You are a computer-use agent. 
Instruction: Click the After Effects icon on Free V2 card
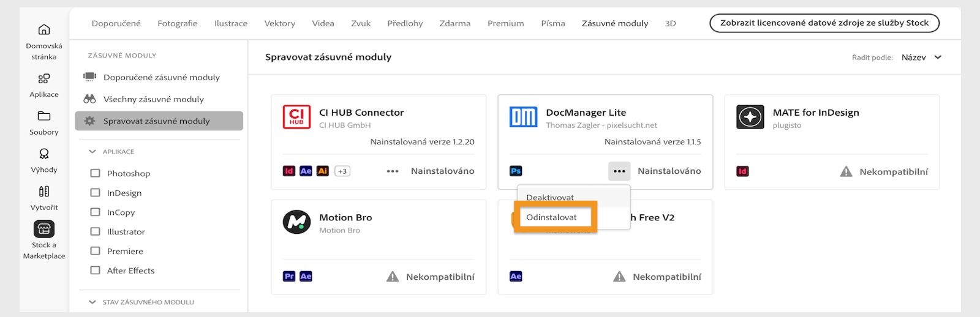point(516,277)
